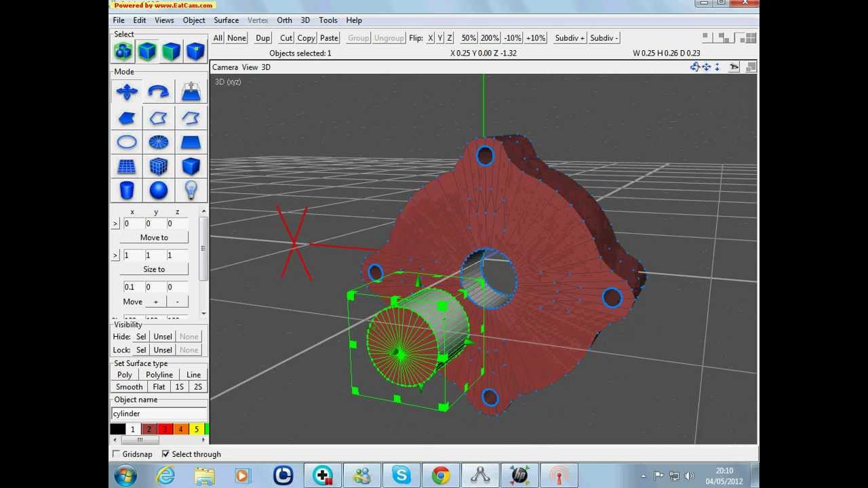Set surface type to Smooth
This screenshot has height=488, width=868.
pyautogui.click(x=129, y=387)
